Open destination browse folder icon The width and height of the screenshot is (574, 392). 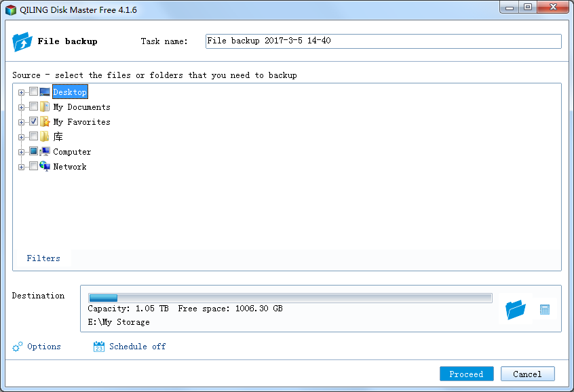coord(516,310)
